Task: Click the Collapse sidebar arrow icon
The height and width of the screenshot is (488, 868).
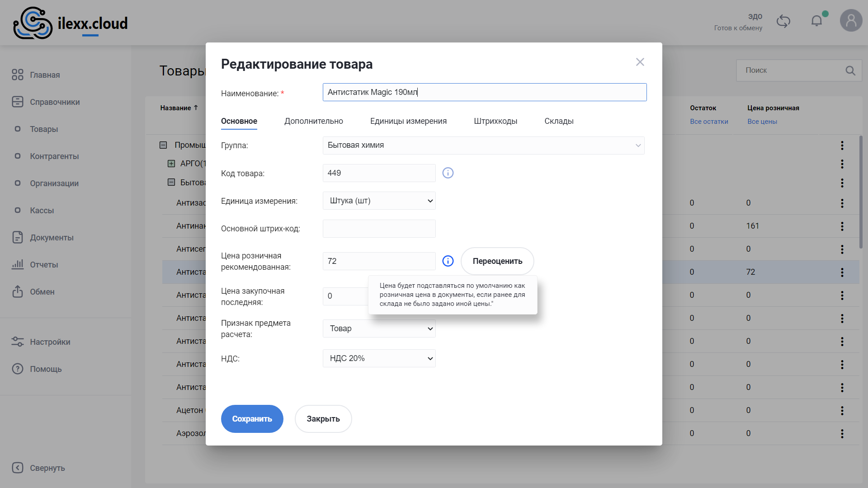Action: (18, 468)
